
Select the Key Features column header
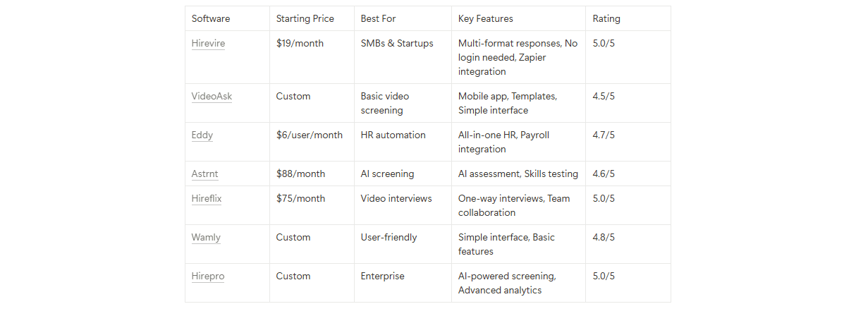(486, 19)
